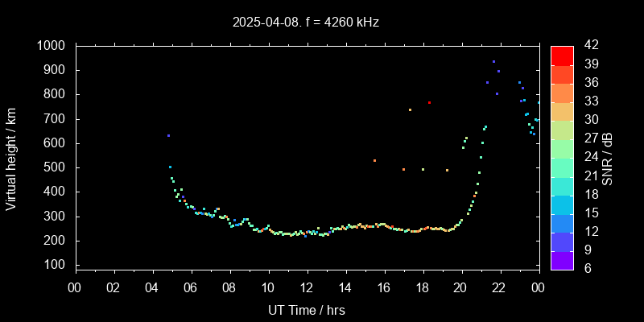644x322 pixels.
Task: Click the highest blue data point above 900 km
Action: click(493, 61)
